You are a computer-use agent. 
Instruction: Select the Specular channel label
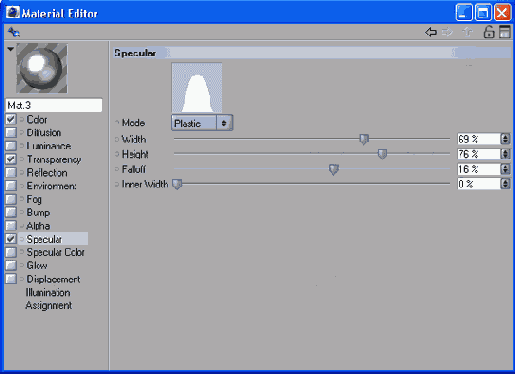click(44, 239)
